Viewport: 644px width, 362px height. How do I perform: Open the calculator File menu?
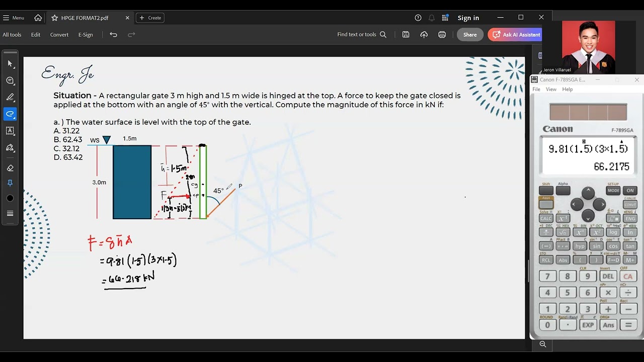click(x=536, y=89)
